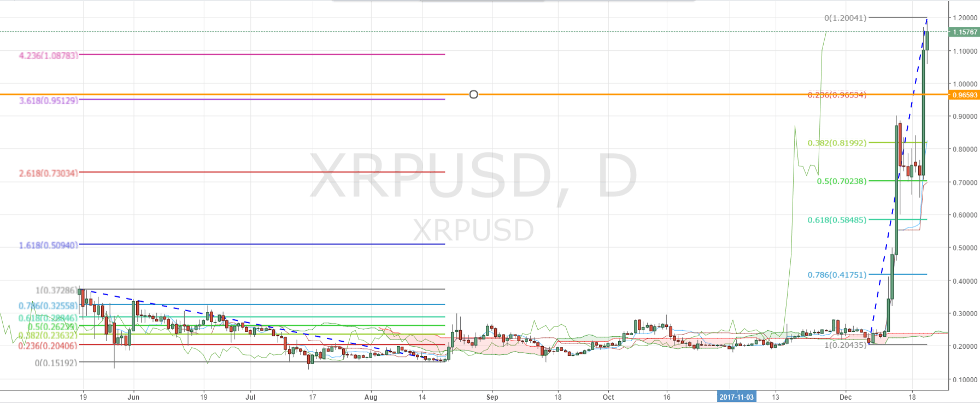Click the 0.90000 price axis label
Image resolution: width=980 pixels, height=403 pixels.
[x=965, y=116]
